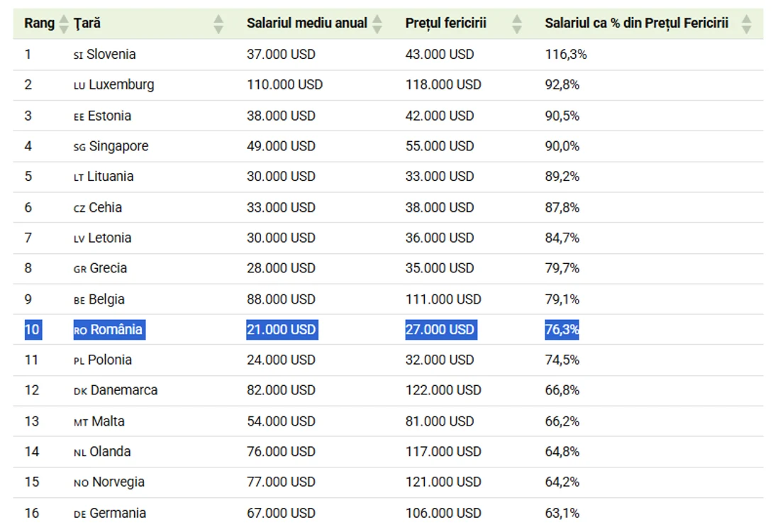Click the Luxemburg country entry

click(x=114, y=85)
